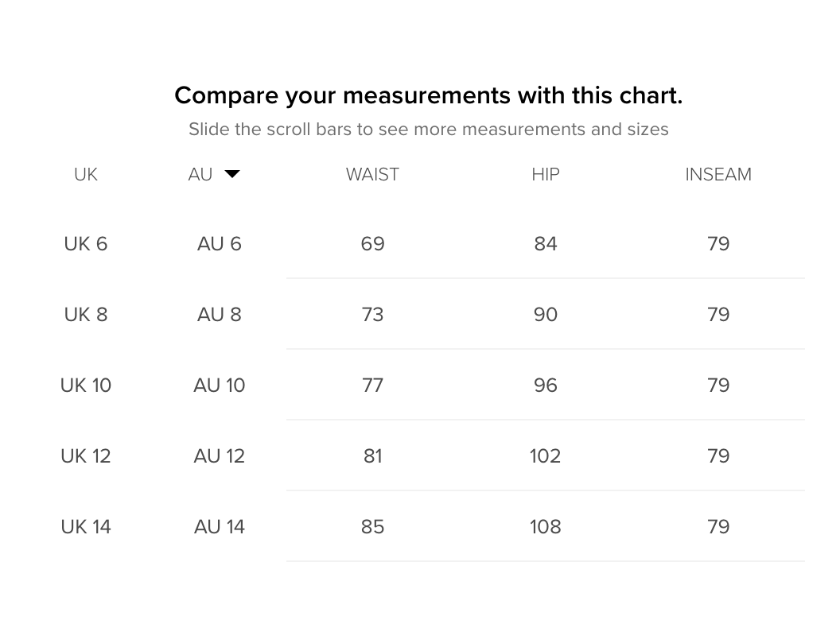Click the AU 6 size cell
This screenshot has width=840, height=620.
[x=220, y=244]
